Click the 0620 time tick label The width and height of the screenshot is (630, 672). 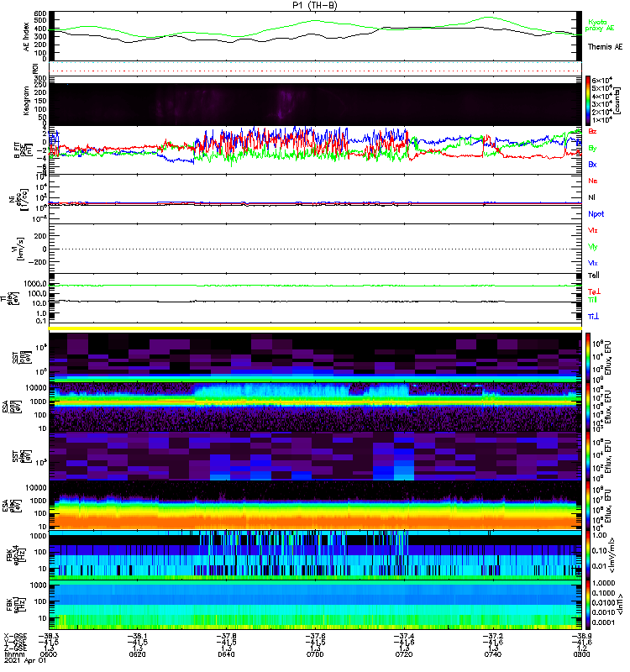137,654
